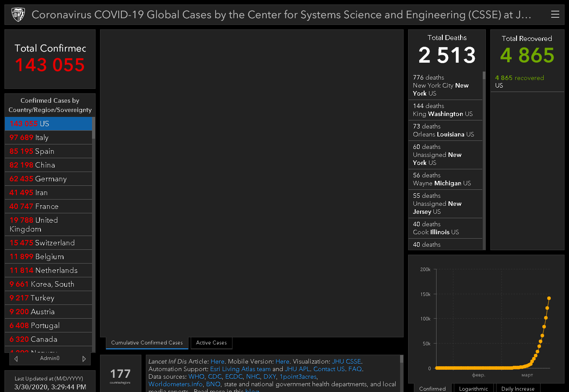This screenshot has width=569, height=392.
Task: Click the 60 deaths Unassigned New York entry
Action: 445,155
